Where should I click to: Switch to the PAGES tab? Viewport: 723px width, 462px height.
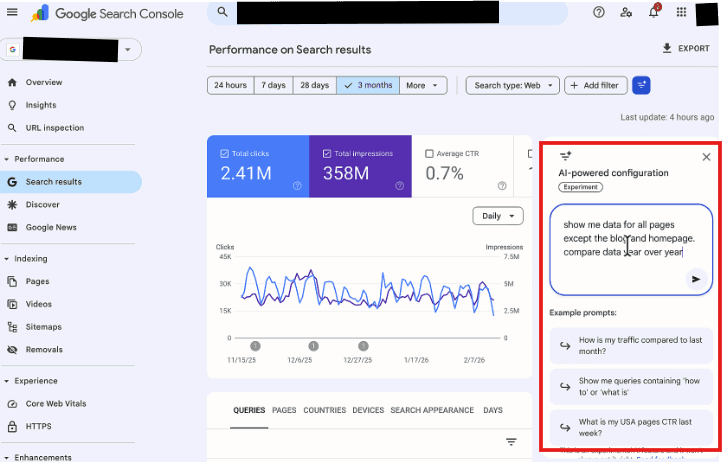pos(284,410)
